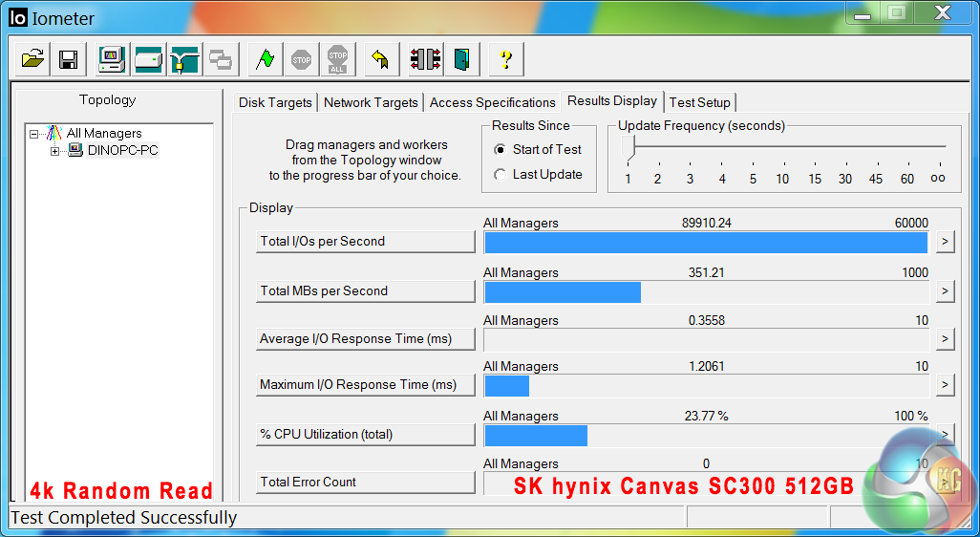Open options arrow for Total MBs row
The image size is (980, 537).
pos(945,291)
